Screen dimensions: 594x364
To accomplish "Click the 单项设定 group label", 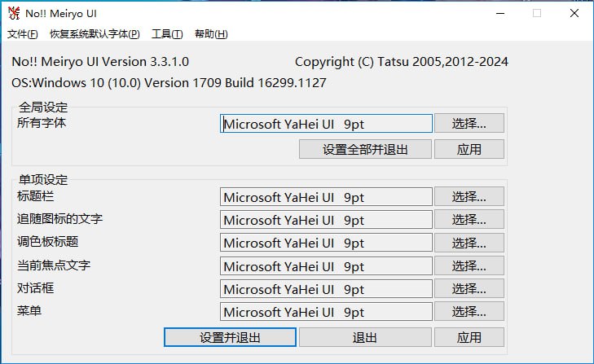I will [43, 179].
